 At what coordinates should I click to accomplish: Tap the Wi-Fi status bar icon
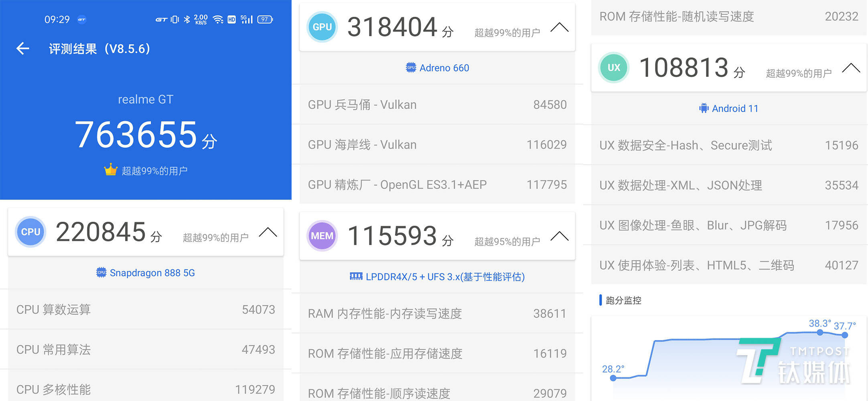(x=218, y=19)
